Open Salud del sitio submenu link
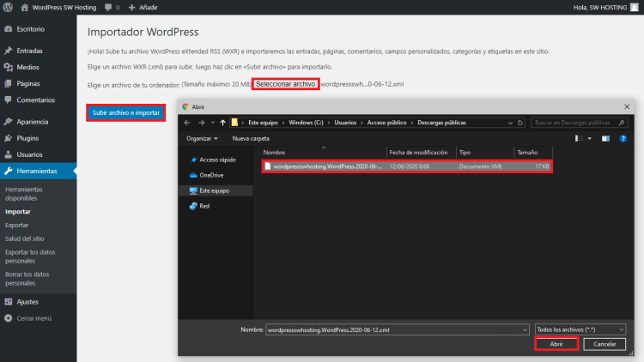The width and height of the screenshot is (644, 362). tap(25, 238)
